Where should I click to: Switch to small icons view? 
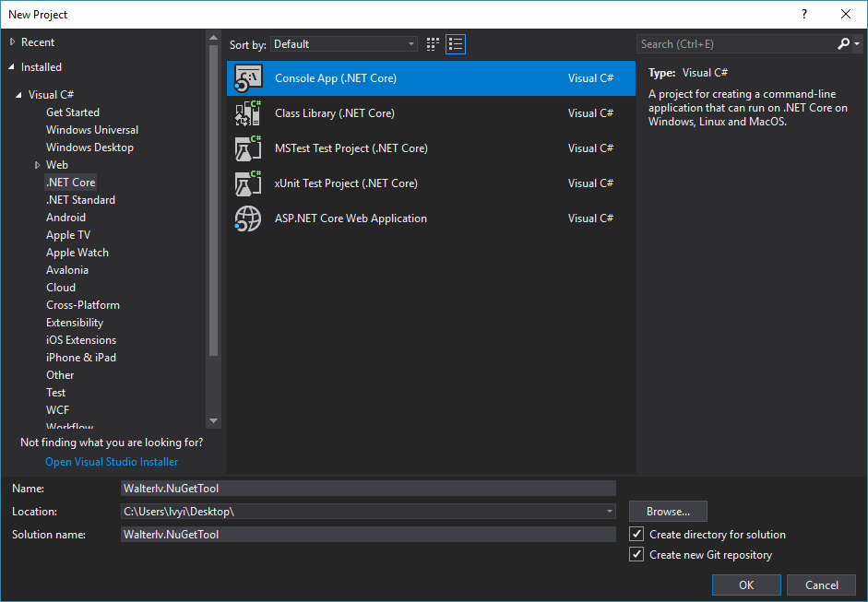(x=434, y=44)
